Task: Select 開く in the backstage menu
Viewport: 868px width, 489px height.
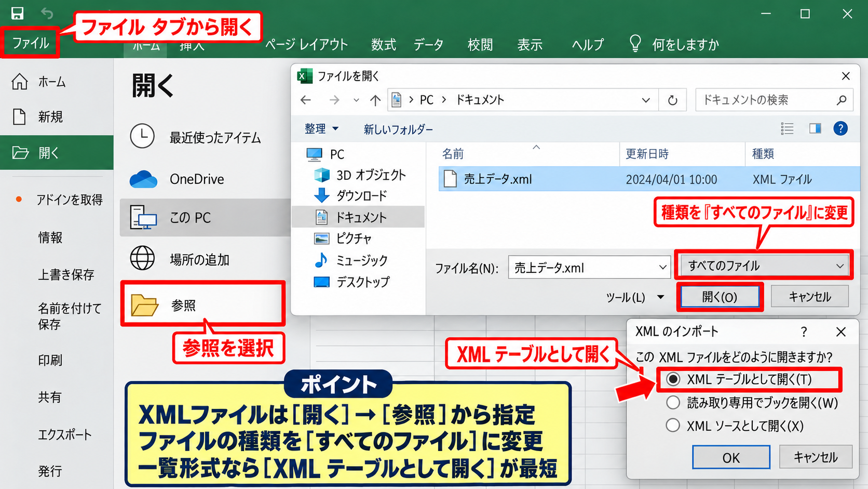Action: [x=57, y=152]
